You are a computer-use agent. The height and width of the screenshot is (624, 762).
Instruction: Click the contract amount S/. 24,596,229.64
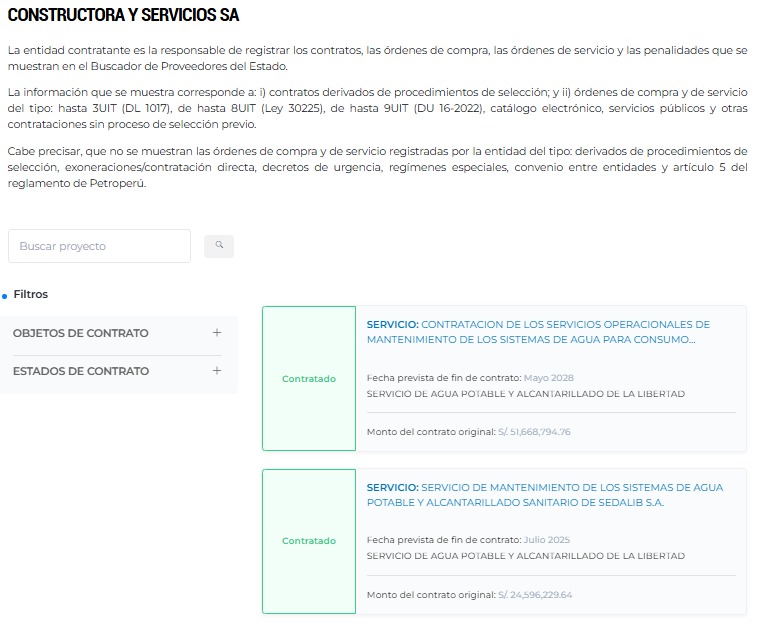pos(534,595)
